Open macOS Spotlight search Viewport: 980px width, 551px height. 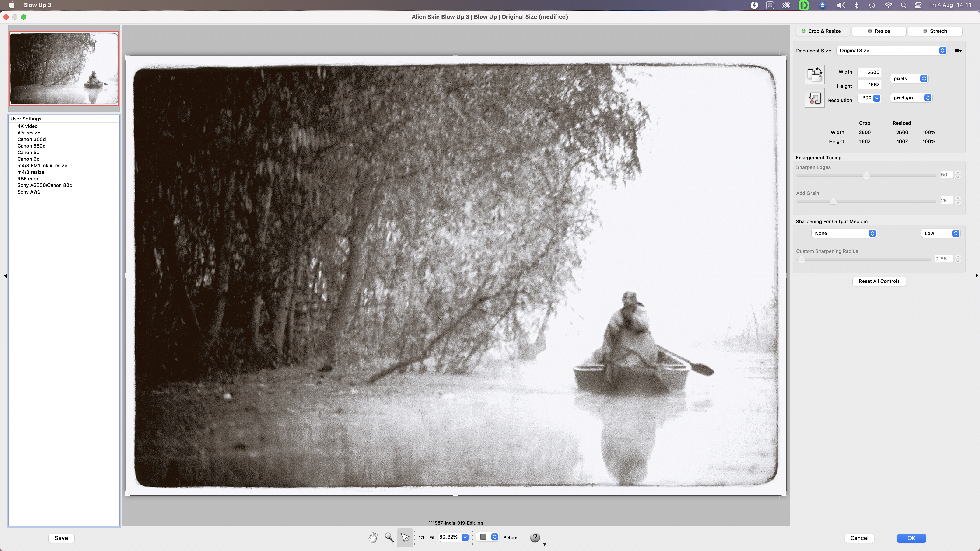(x=903, y=5)
